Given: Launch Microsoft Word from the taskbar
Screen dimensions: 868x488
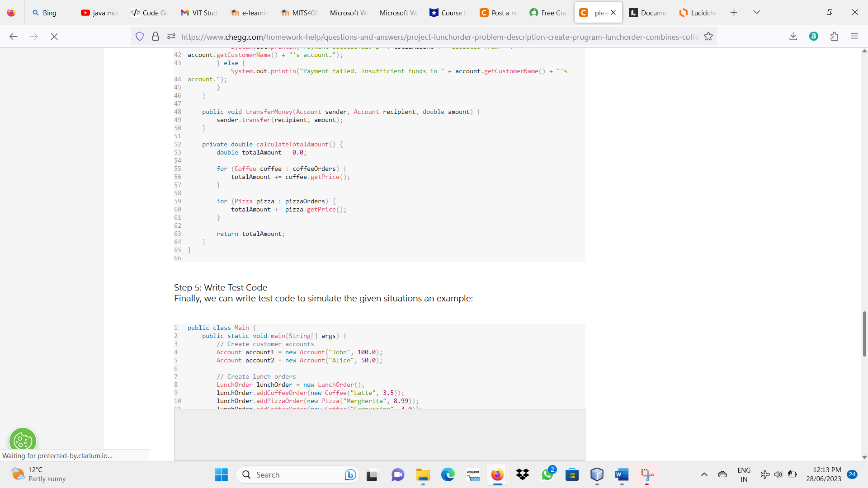Looking at the screenshot, I should (621, 475).
